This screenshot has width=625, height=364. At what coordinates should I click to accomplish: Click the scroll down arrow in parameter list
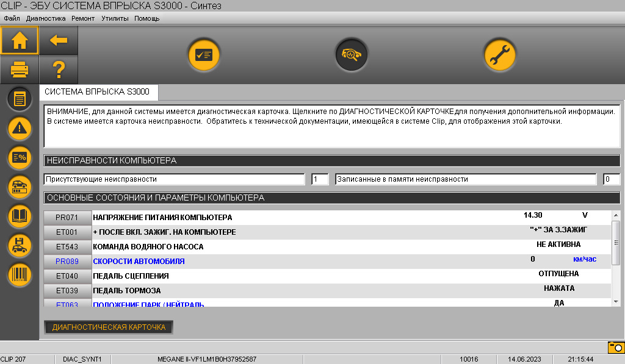click(x=616, y=302)
